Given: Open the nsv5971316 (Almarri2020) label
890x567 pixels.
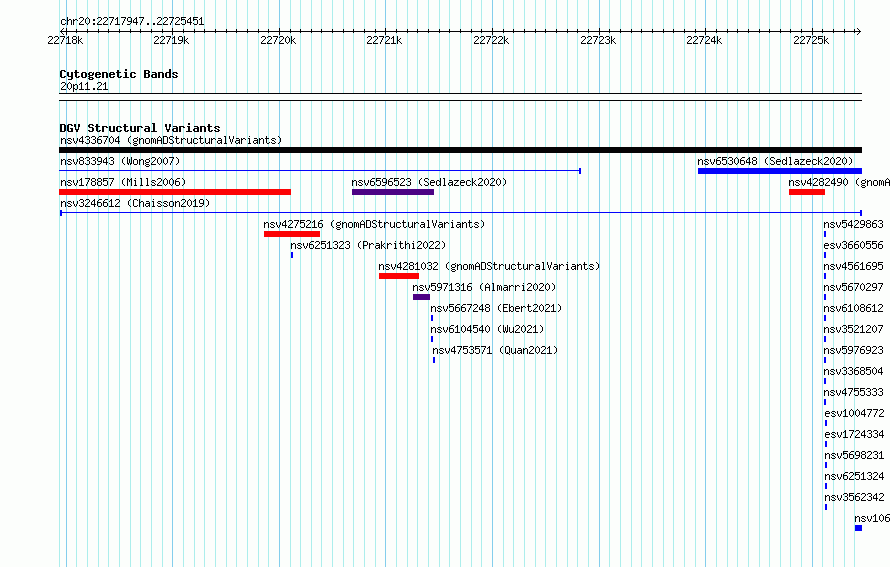Looking at the screenshot, I should pos(484,287).
